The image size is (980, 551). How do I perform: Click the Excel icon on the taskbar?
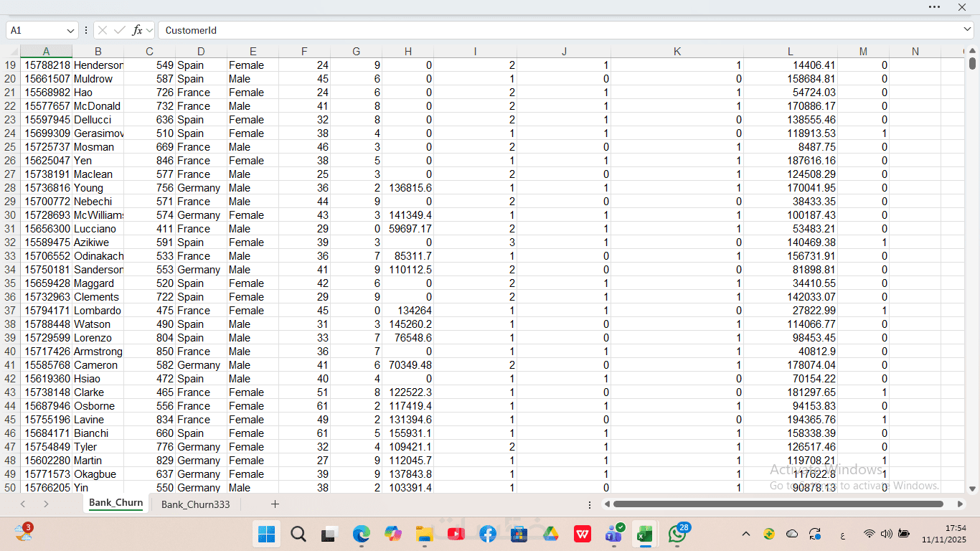(x=645, y=534)
